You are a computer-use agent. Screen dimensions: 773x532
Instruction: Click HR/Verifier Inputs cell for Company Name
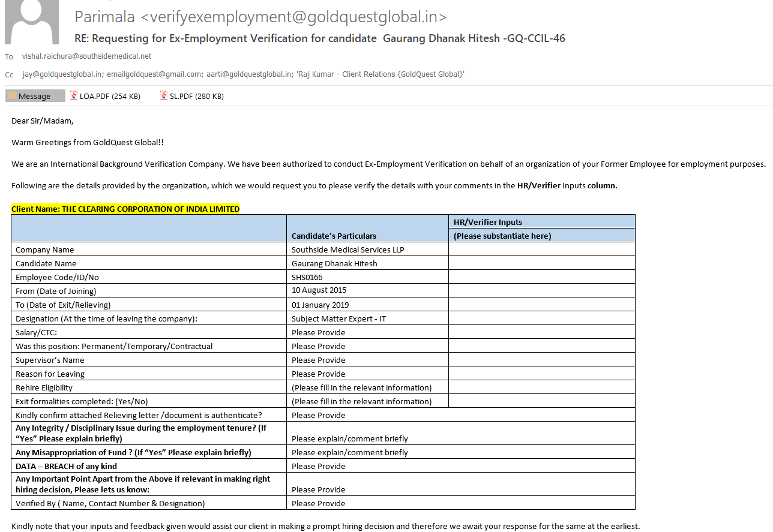pos(541,250)
